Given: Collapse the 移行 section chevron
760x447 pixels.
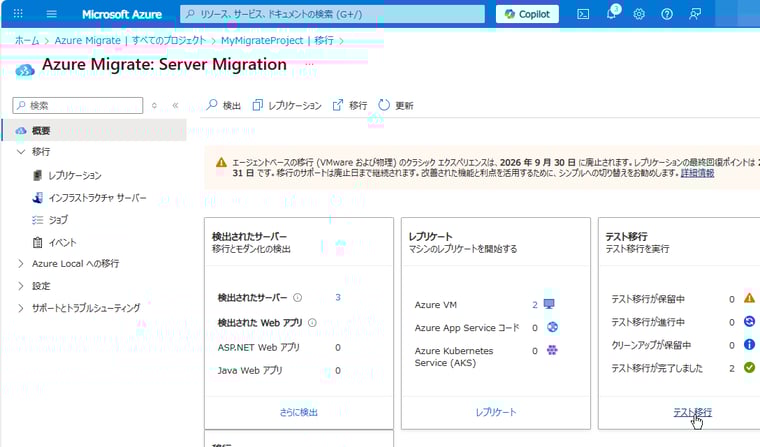Looking at the screenshot, I should [21, 152].
